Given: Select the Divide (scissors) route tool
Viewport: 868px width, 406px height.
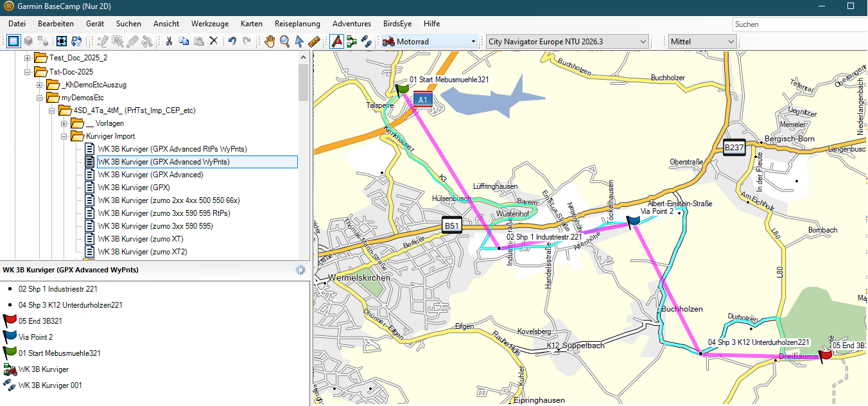Looking at the screenshot, I should click(x=148, y=41).
